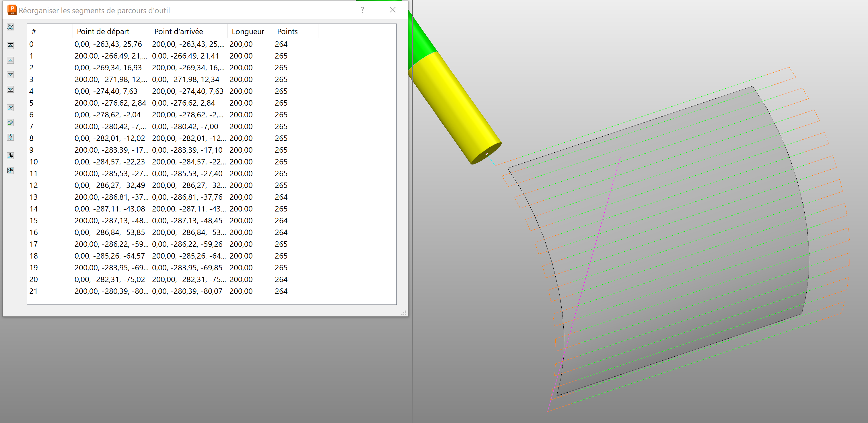Click the move-to-end (bottom) icon
Image resolution: width=868 pixels, height=423 pixels.
[10, 89]
